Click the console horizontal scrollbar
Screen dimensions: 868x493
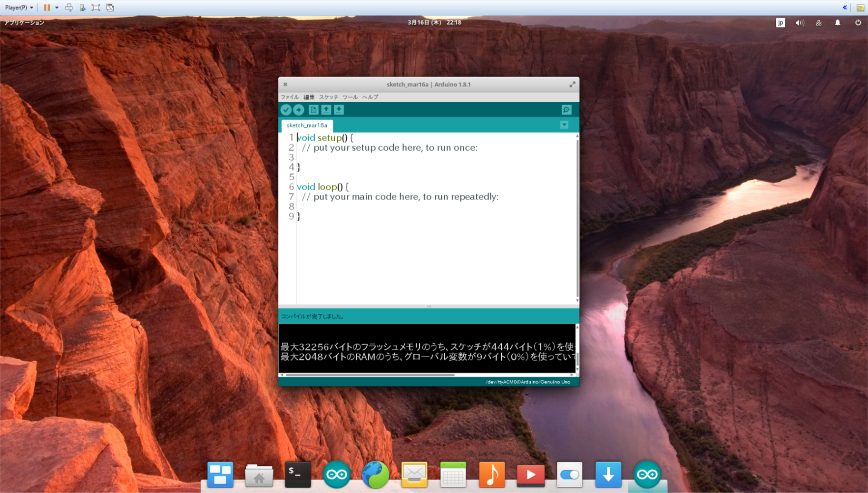[370, 375]
